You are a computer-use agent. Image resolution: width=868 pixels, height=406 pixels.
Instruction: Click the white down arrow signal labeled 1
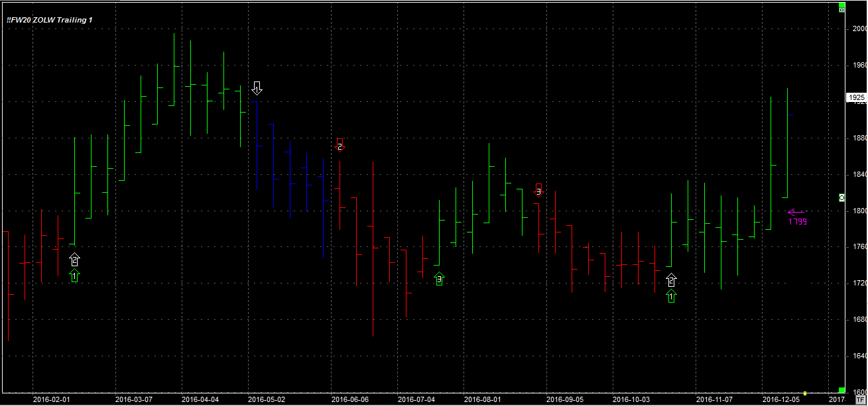tap(257, 88)
